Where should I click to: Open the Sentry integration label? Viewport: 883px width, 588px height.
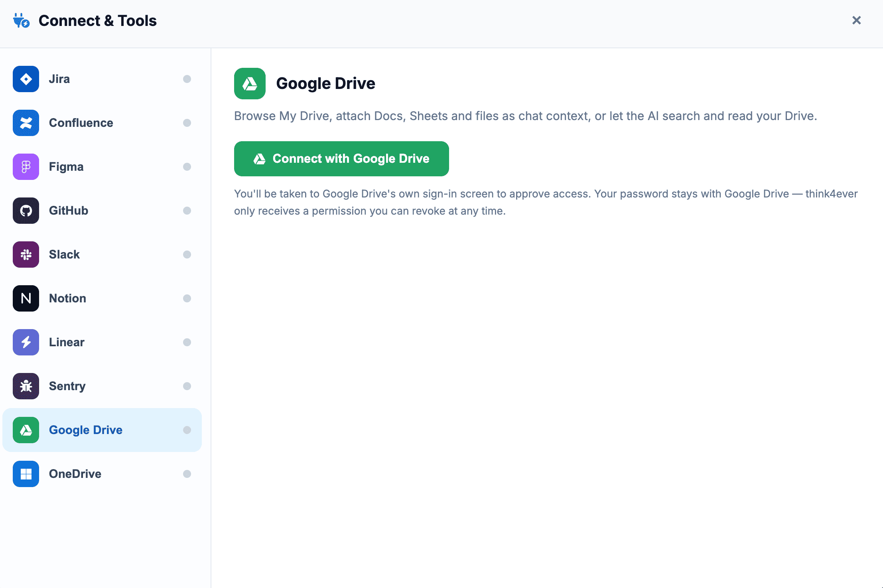[x=67, y=386]
